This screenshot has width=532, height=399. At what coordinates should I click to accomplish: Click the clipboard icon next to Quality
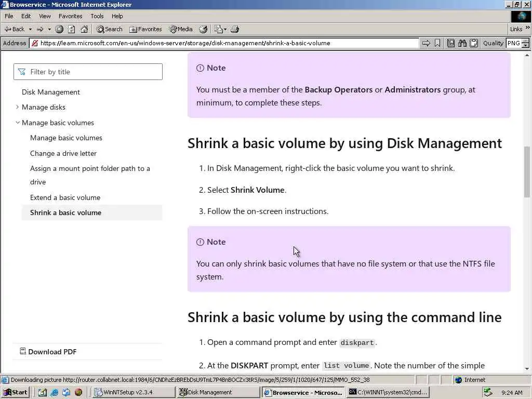pyautogui.click(x=474, y=43)
